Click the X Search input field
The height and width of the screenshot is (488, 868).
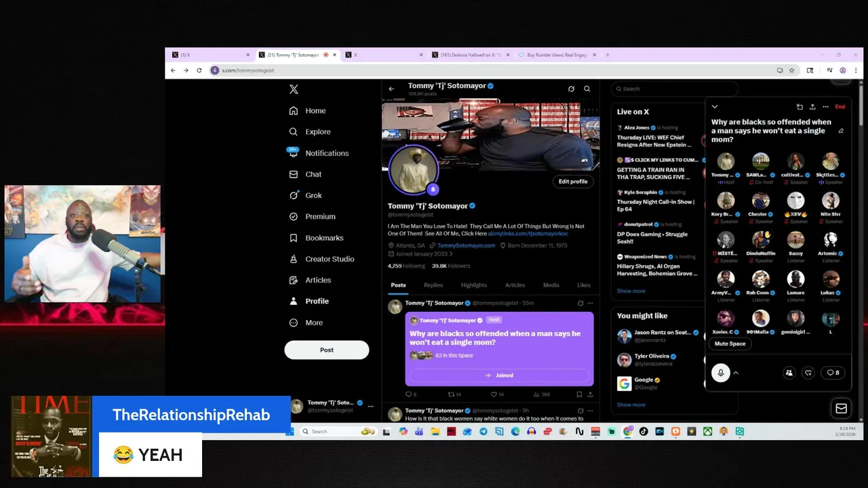click(x=675, y=89)
